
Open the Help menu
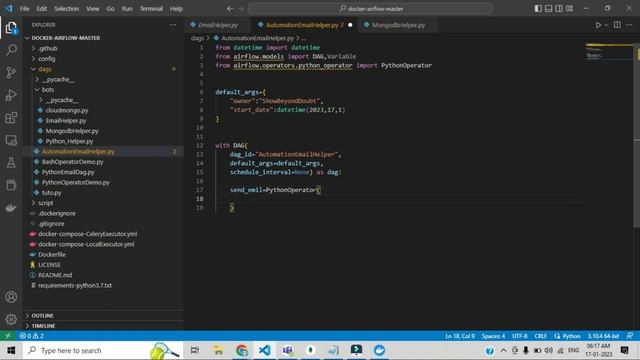tap(176, 9)
